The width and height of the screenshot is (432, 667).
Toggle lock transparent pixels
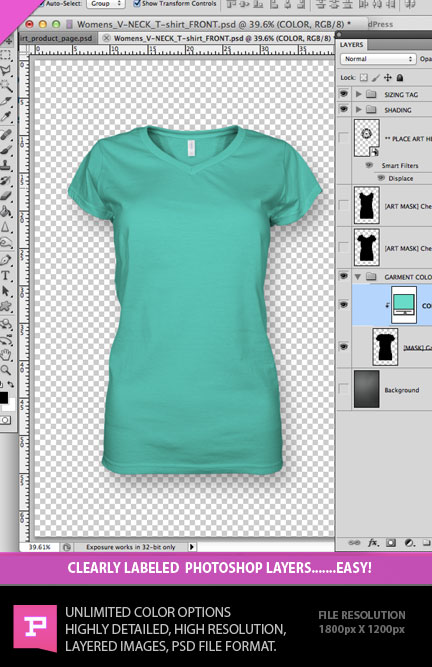[x=364, y=77]
